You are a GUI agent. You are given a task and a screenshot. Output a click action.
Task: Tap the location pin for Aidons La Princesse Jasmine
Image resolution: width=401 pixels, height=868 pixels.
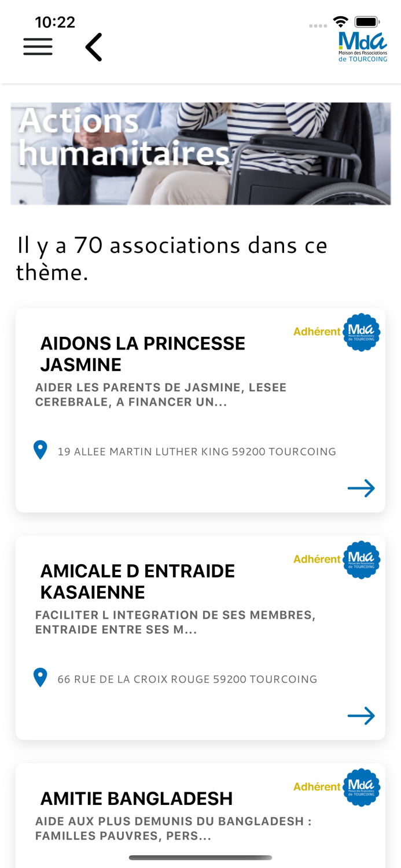39,449
